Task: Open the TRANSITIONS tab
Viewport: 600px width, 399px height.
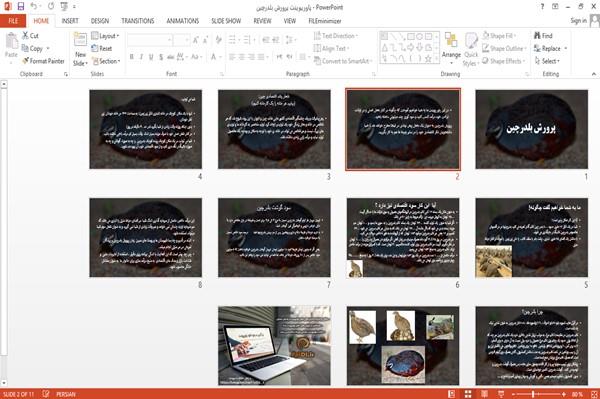Action: click(138, 21)
